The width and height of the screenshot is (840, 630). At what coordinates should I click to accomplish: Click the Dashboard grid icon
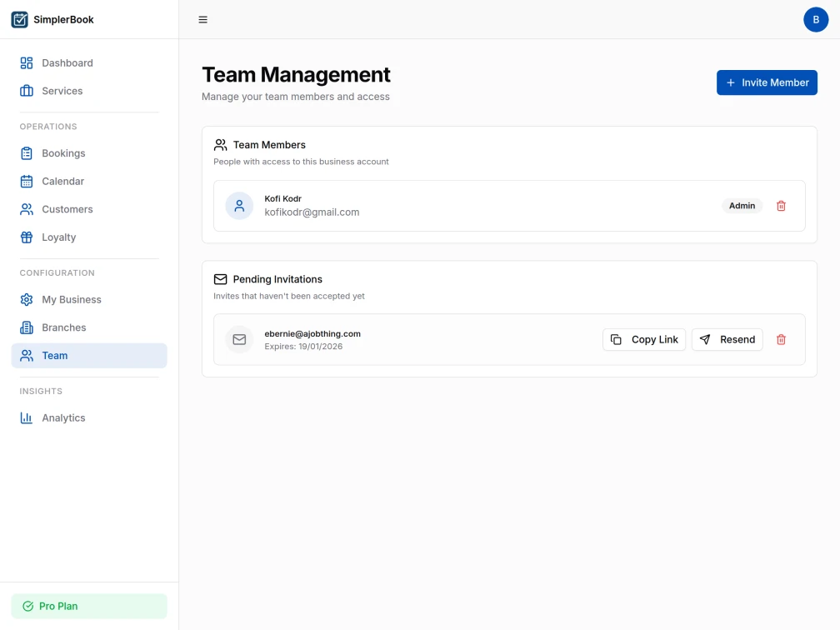point(27,63)
